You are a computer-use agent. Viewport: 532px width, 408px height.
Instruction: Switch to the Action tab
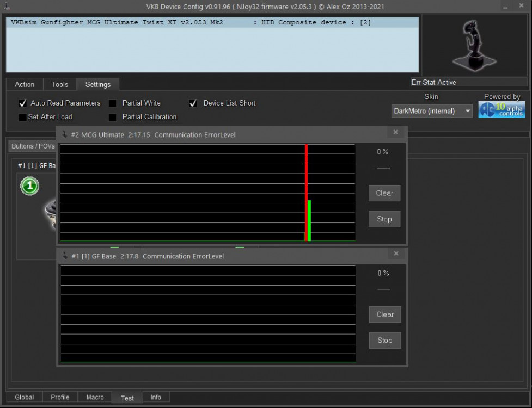(x=24, y=84)
